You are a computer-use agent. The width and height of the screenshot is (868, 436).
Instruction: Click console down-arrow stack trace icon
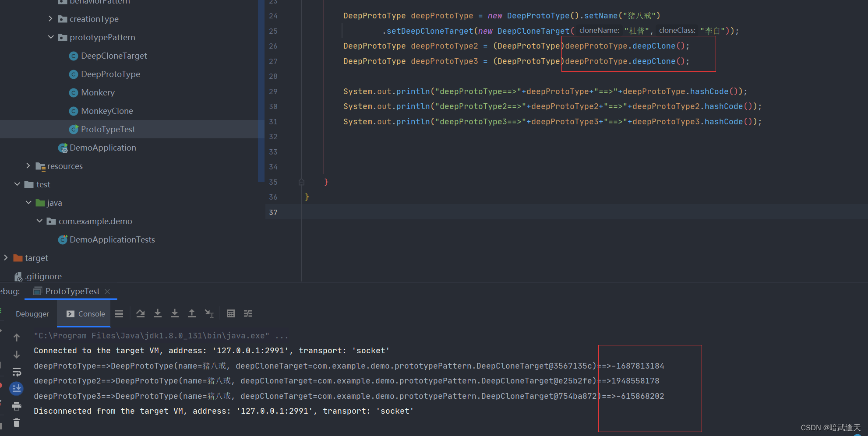tap(17, 355)
